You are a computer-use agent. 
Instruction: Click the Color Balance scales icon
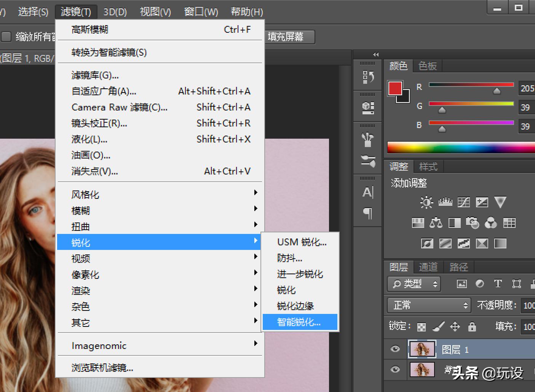tap(436, 223)
